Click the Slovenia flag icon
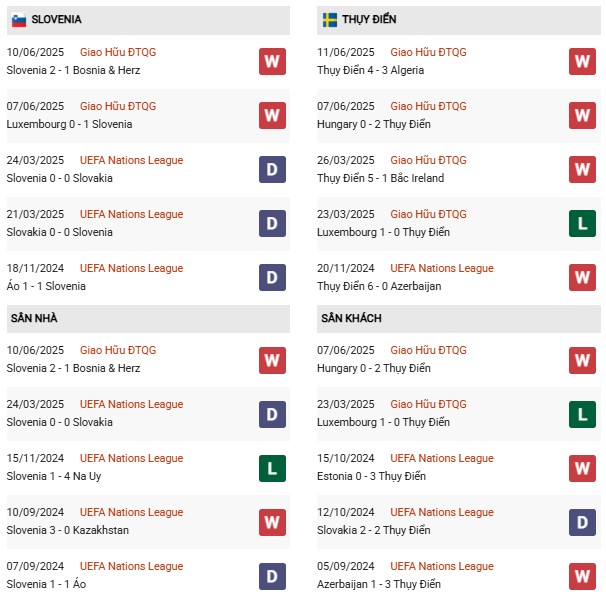The image size is (606, 600). 19,20
